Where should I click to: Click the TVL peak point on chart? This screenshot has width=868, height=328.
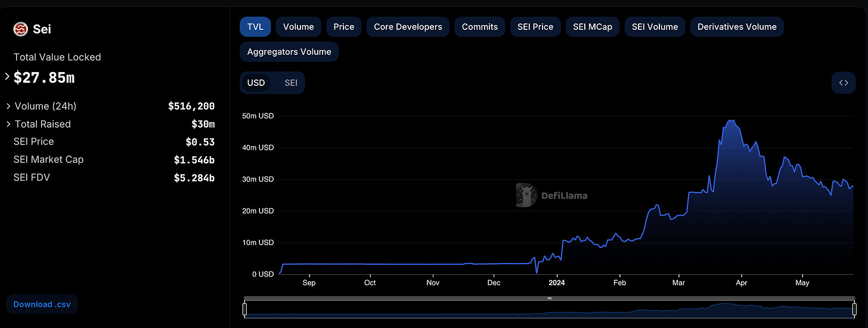[x=731, y=120]
